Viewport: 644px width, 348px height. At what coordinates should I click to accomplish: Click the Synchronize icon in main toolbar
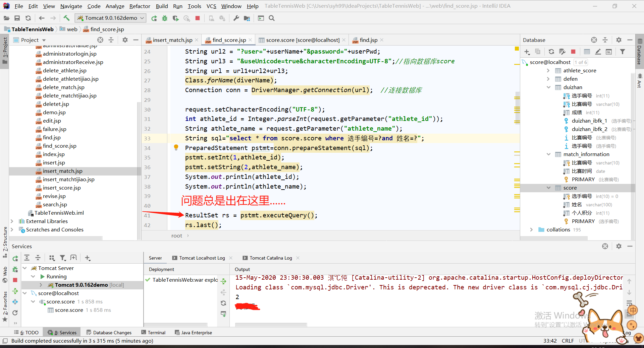pyautogui.click(x=28, y=18)
